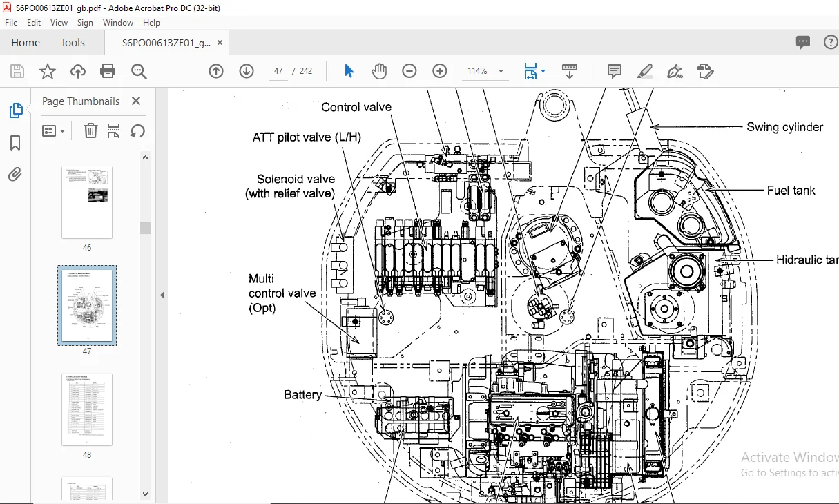Click the stamp tool icon
The image size is (839, 504).
tap(705, 71)
